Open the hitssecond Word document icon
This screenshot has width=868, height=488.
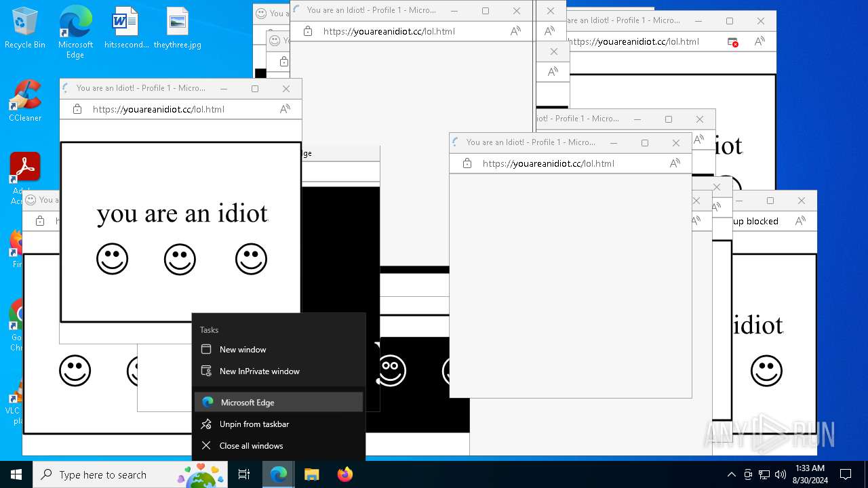tap(126, 27)
